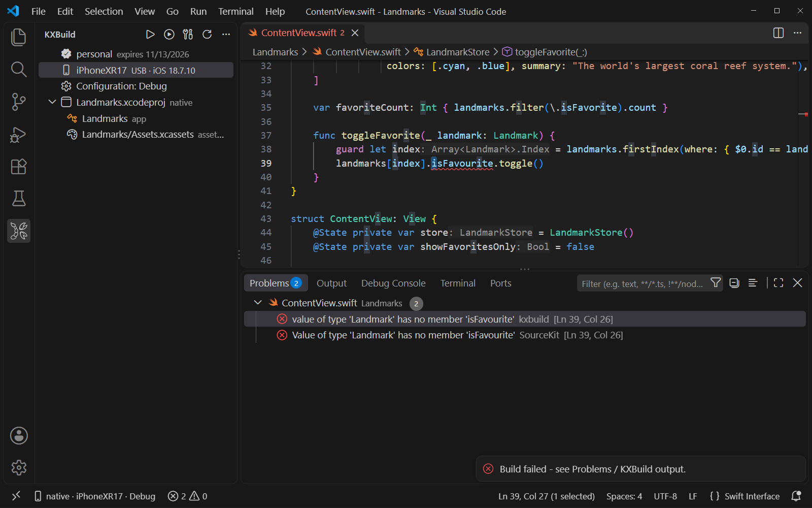Open Run and Debug view
Viewport: 812px width, 508px height.
coord(19,135)
